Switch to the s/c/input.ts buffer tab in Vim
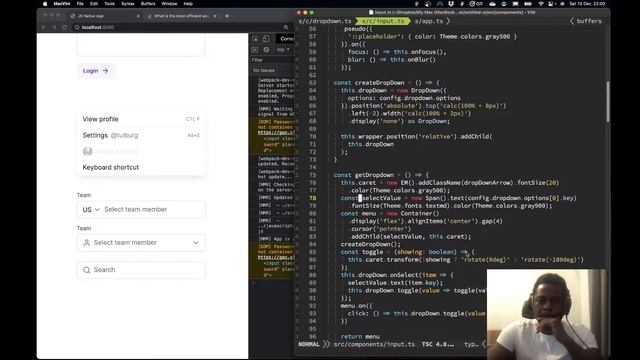The height and width of the screenshot is (360, 640). click(383, 21)
